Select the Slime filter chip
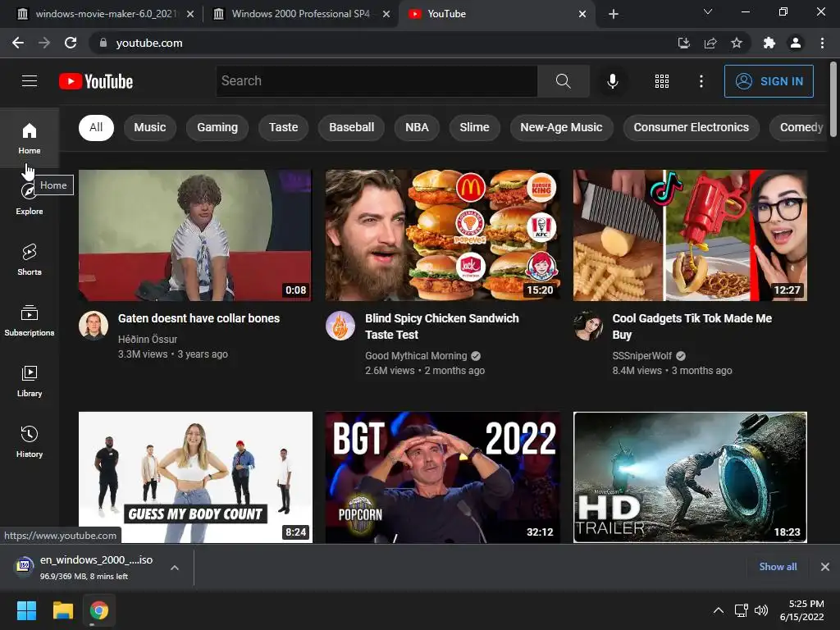This screenshot has width=840, height=630. 475,127
